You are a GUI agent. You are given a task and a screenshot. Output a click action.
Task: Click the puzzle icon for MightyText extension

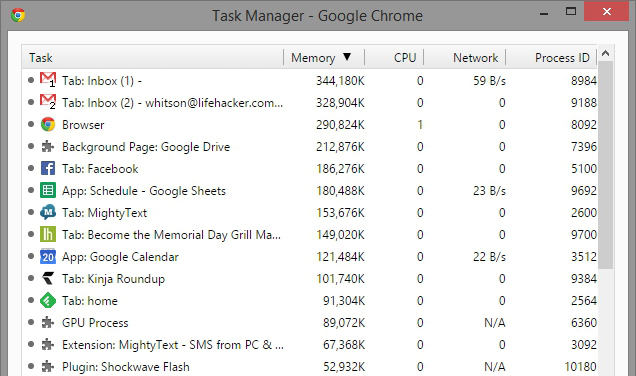[x=48, y=344]
